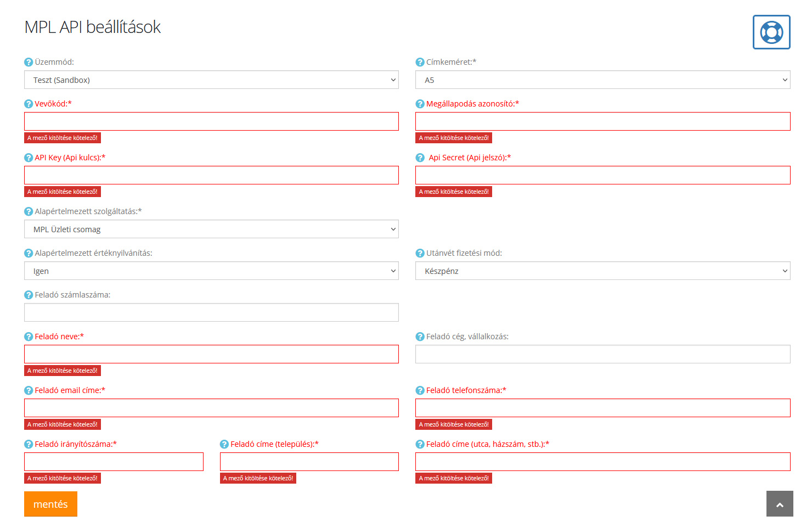
Task: Click into the Megállapodás azonosító field
Action: [x=602, y=121]
